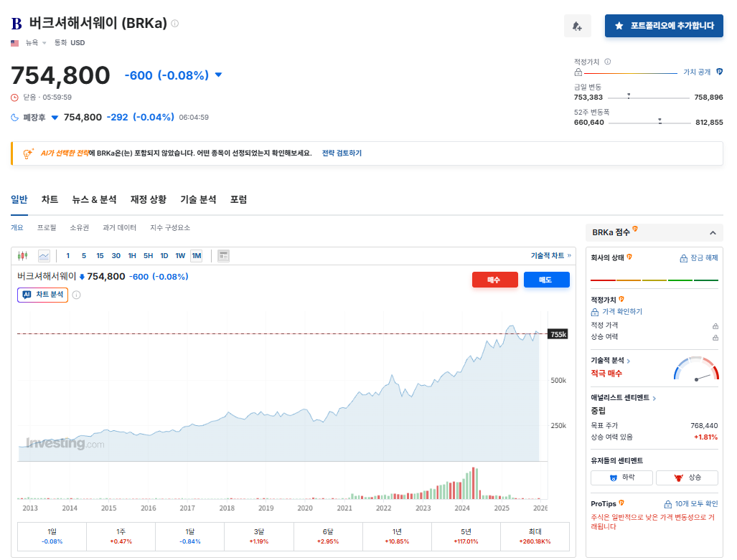The height and width of the screenshot is (560, 737).
Task: Expand price change dropdown arrow beside -0.08%
Action: (x=218, y=75)
